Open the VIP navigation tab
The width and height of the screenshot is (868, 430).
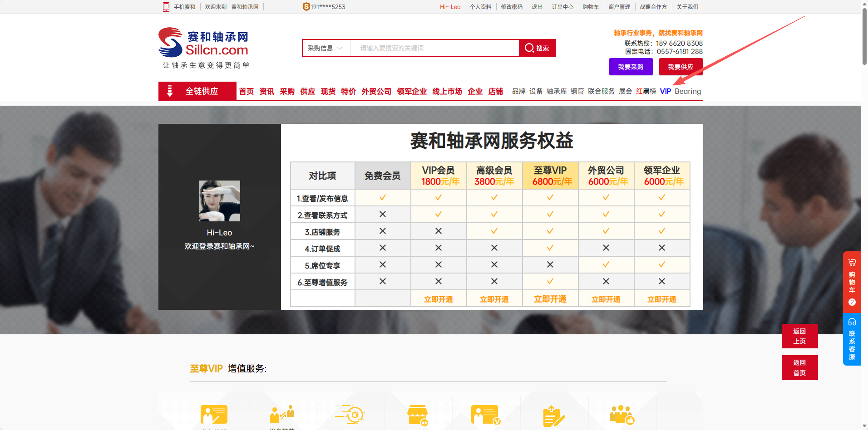[x=665, y=91]
